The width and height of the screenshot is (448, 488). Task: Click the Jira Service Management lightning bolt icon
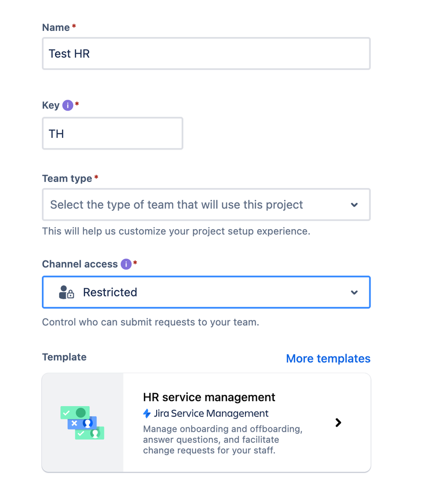[x=147, y=414]
